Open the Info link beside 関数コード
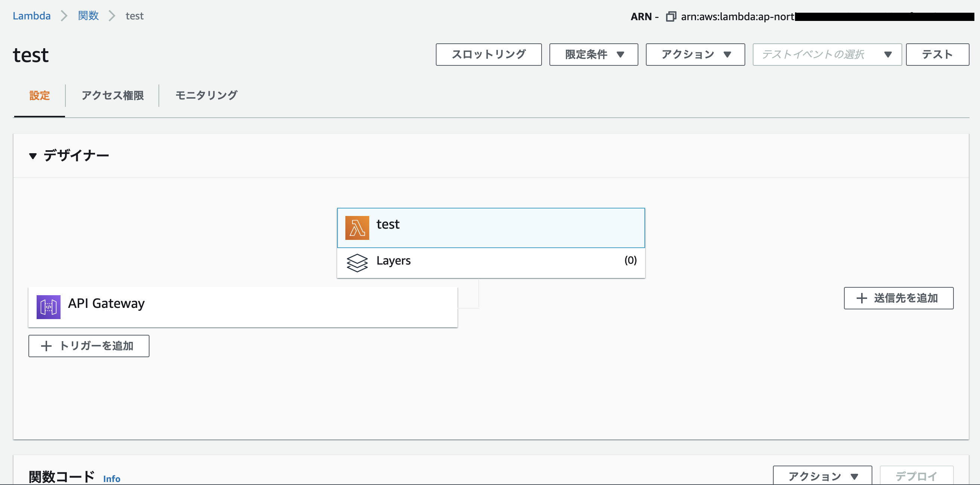 (111, 478)
